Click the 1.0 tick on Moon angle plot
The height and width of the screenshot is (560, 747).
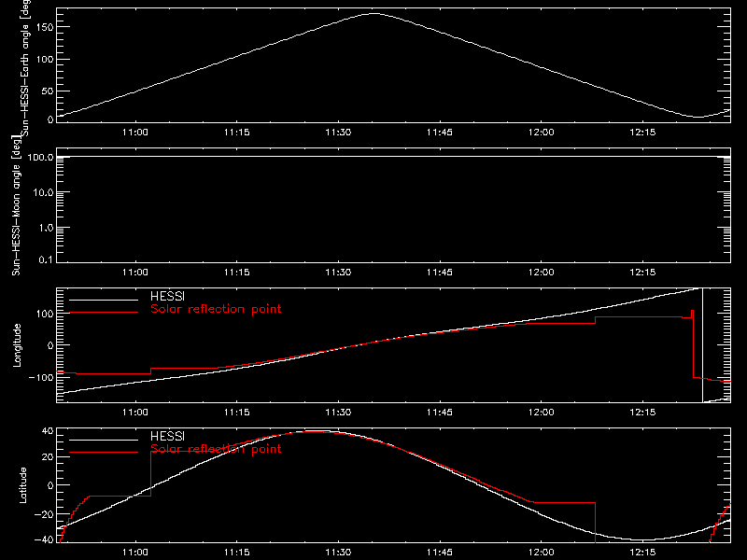46,228
